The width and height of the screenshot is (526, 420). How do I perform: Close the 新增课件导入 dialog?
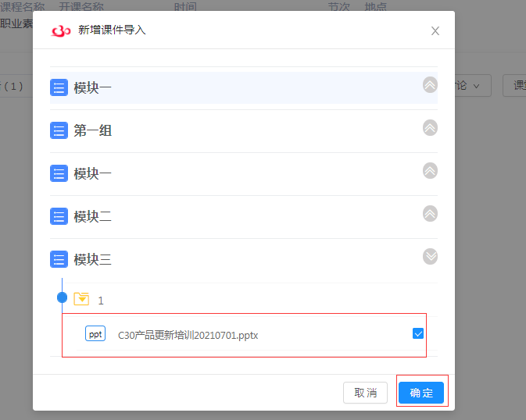435,31
